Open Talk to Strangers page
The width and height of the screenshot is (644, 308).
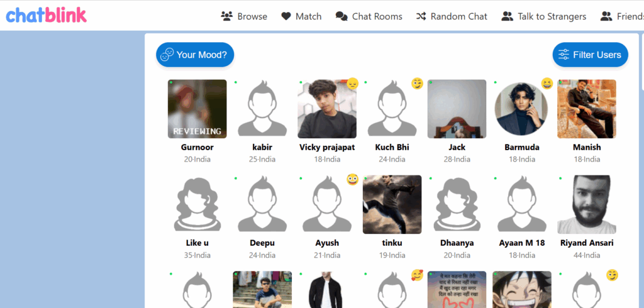[543, 16]
